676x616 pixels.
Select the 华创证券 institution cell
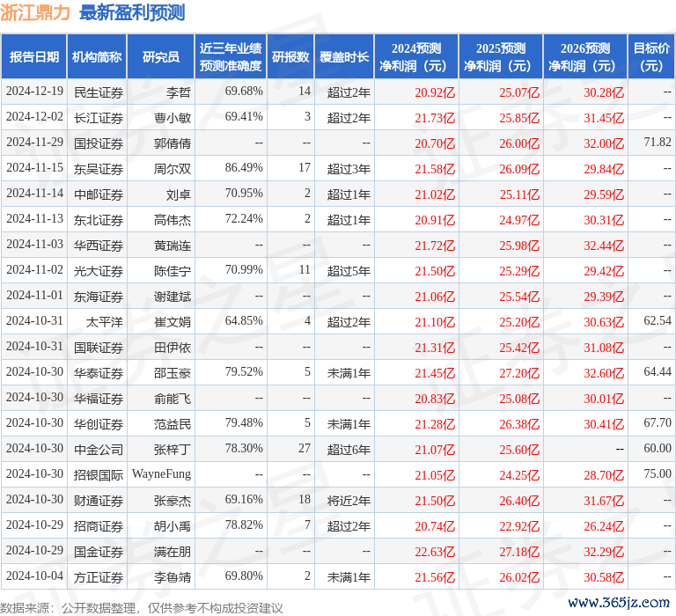pyautogui.click(x=99, y=424)
